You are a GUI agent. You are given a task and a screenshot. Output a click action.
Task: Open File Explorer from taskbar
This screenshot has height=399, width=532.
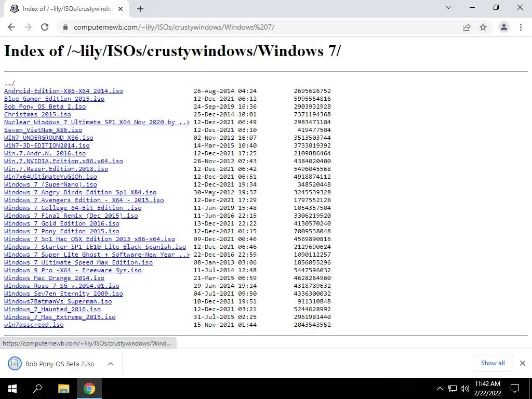click(x=63, y=389)
